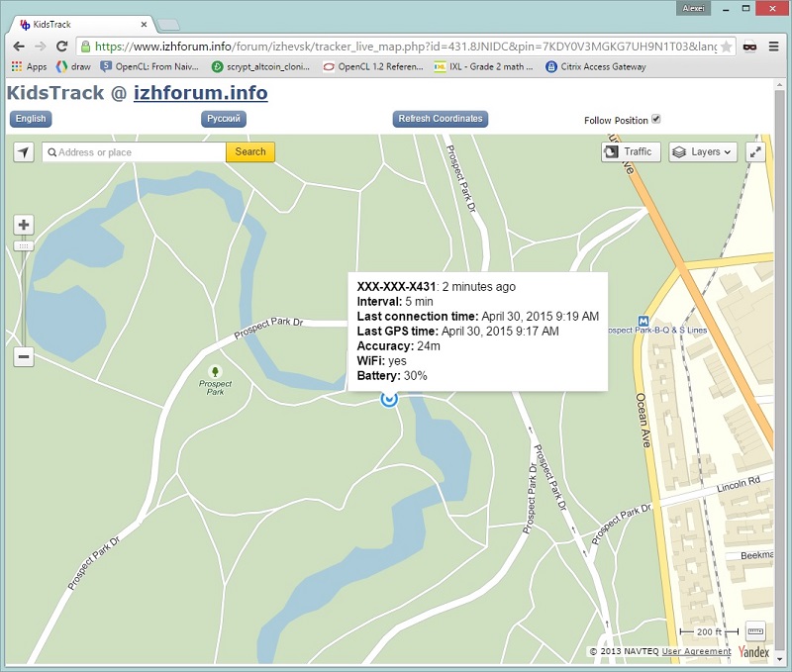Screen dimensions: 792x672
Task: Bookmark this page with the star icon
Action: (726, 47)
